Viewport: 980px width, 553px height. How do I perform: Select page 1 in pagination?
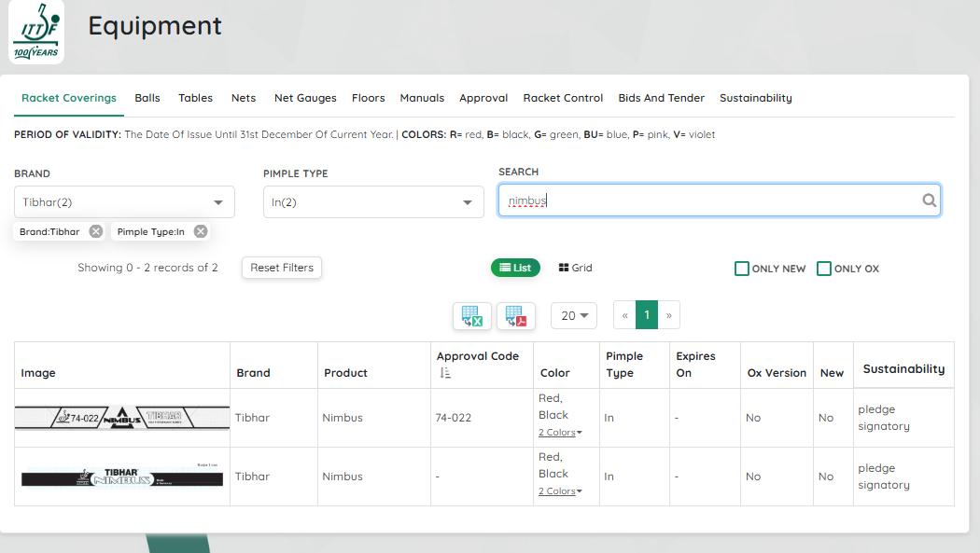pos(647,315)
